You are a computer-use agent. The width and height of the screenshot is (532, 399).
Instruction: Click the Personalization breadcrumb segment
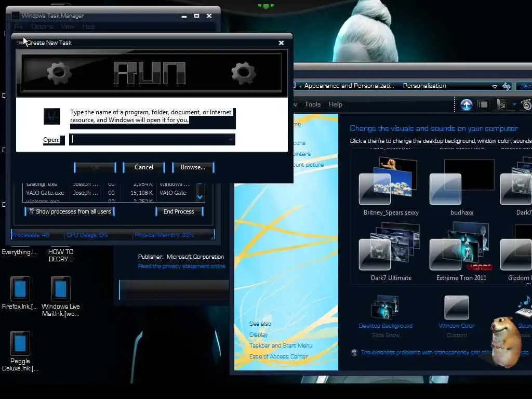coord(424,86)
